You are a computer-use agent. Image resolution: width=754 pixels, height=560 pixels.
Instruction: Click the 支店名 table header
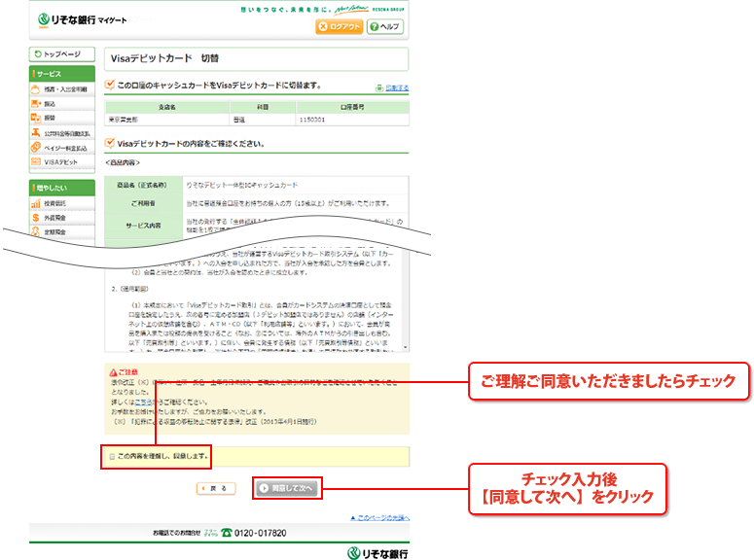(167, 107)
